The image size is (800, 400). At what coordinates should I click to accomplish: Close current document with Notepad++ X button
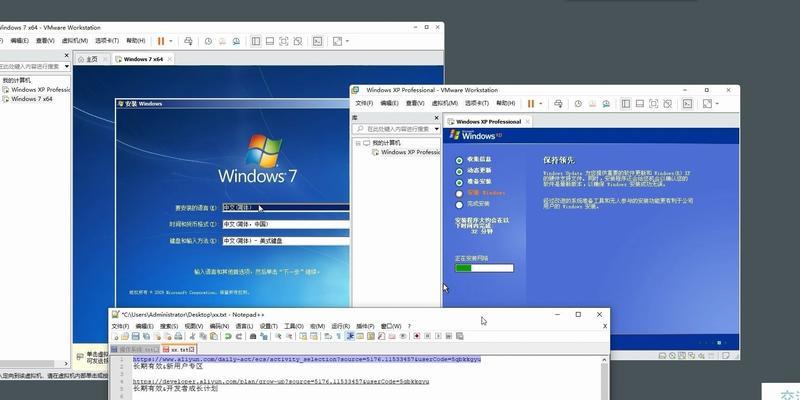pyautogui.click(x=605, y=326)
